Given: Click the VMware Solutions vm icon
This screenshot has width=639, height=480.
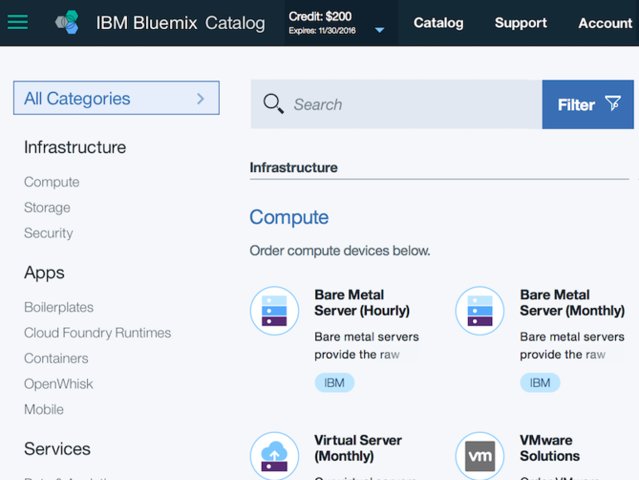Looking at the screenshot, I should pos(480,456).
